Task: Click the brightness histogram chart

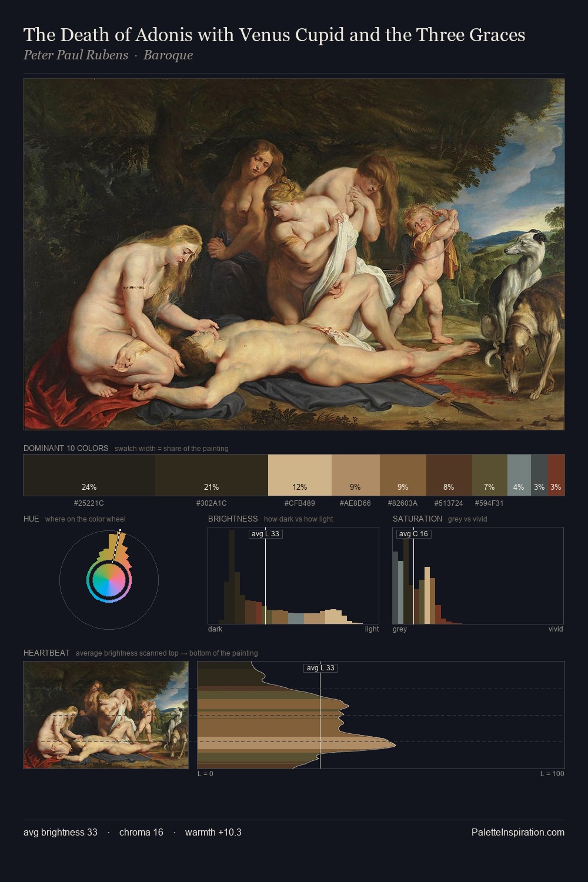Action: [x=293, y=576]
